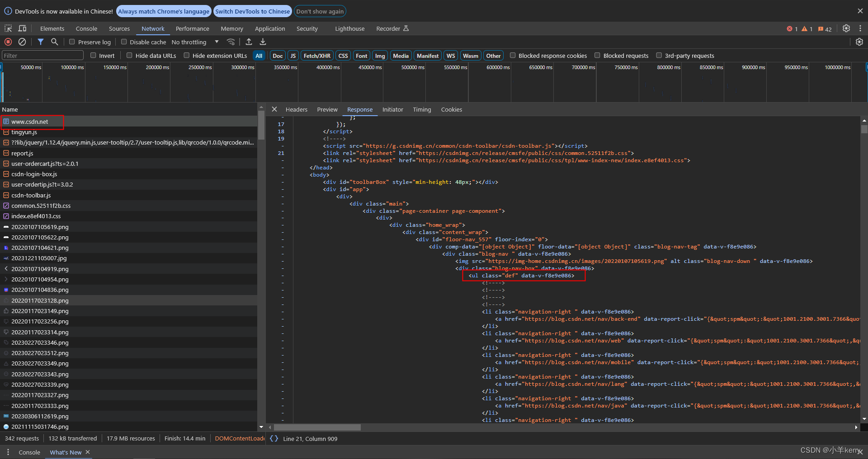Image resolution: width=868 pixels, height=459 pixels.
Task: Open the Application panel tab
Action: pyautogui.click(x=270, y=28)
